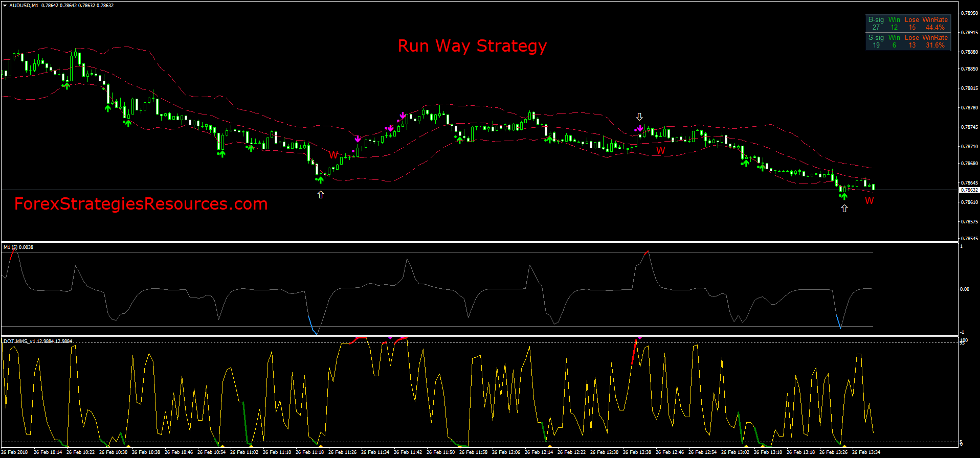Select the 31.6% win rate value
Screen dimensions: 980x458
tap(935, 45)
